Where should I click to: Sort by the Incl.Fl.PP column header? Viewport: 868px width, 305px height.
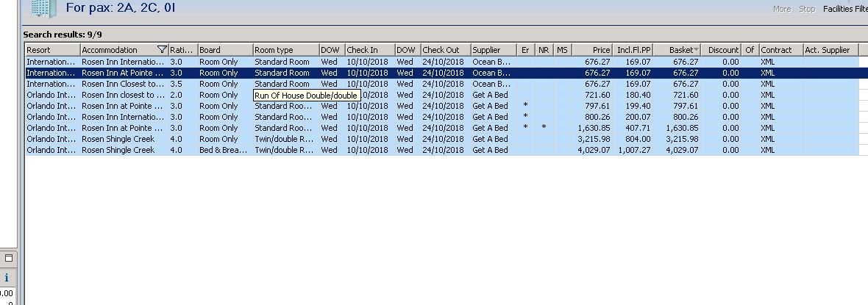point(633,50)
